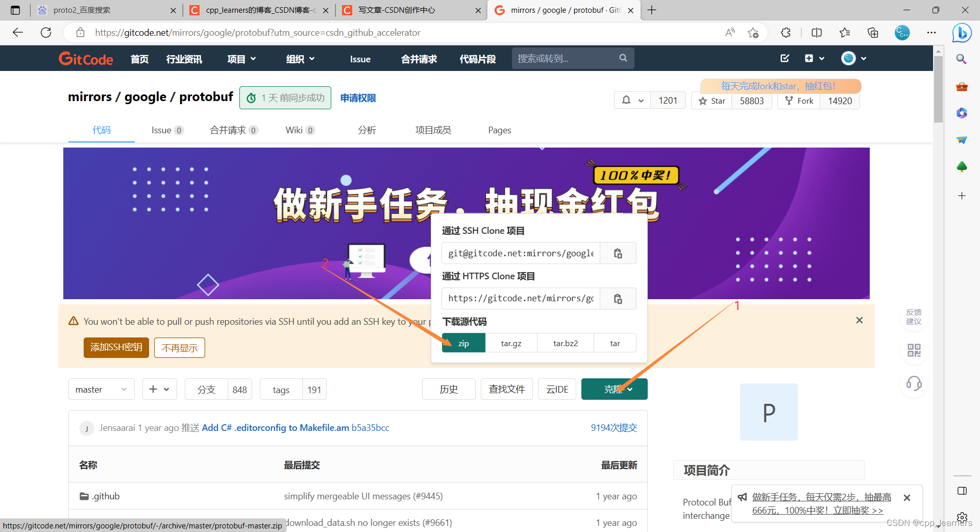Screen dimensions: 980x532
Task: Download source code as tar.bz2
Action: (x=566, y=343)
